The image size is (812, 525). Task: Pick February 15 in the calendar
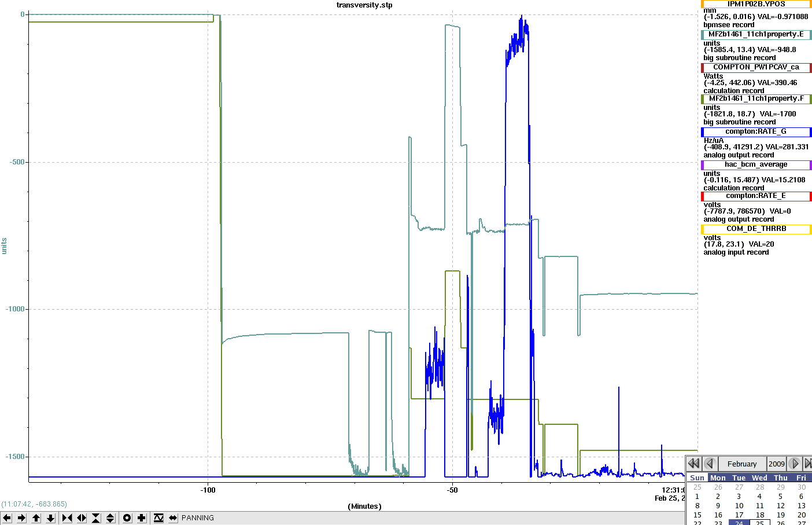point(697,515)
